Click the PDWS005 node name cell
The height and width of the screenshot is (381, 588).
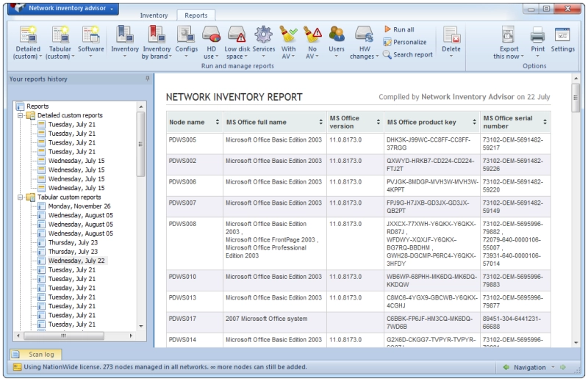[194, 143]
